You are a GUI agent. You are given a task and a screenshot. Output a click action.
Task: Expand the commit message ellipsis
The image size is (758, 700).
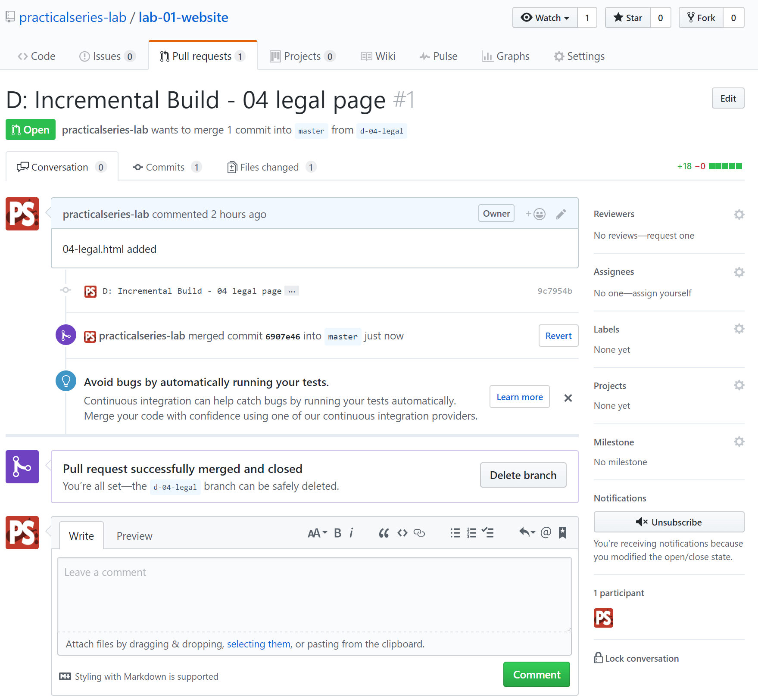pos(292,291)
